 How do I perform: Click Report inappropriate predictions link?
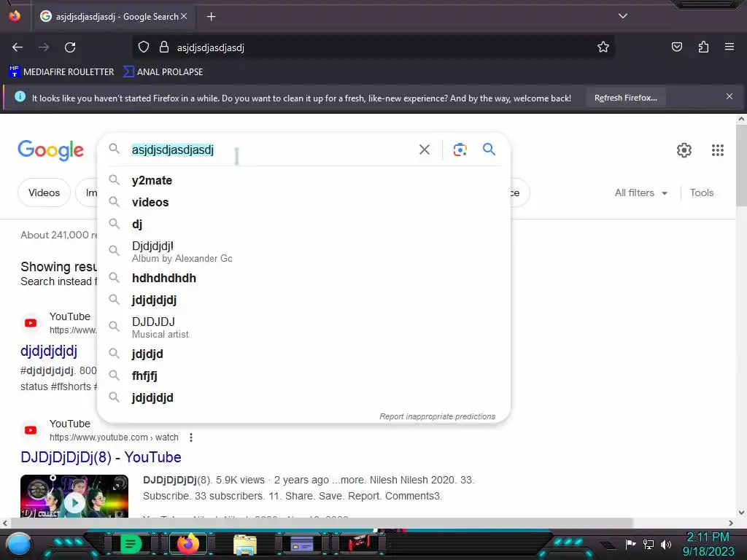438,416
